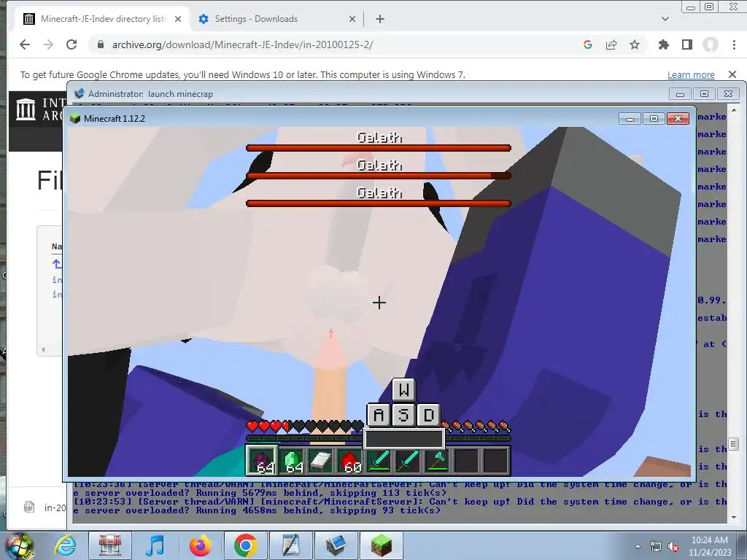
Task: Select the emerald stack in hotbar
Action: click(x=291, y=461)
